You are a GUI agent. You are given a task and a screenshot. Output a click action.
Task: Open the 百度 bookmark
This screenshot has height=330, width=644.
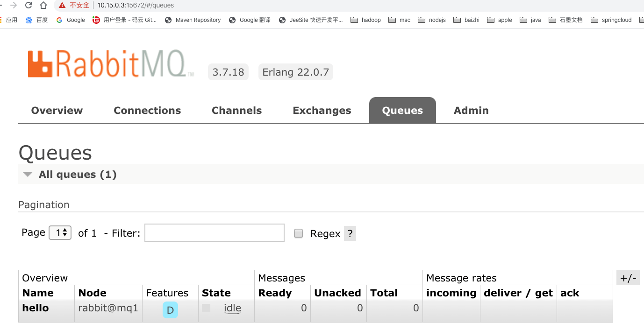point(36,20)
